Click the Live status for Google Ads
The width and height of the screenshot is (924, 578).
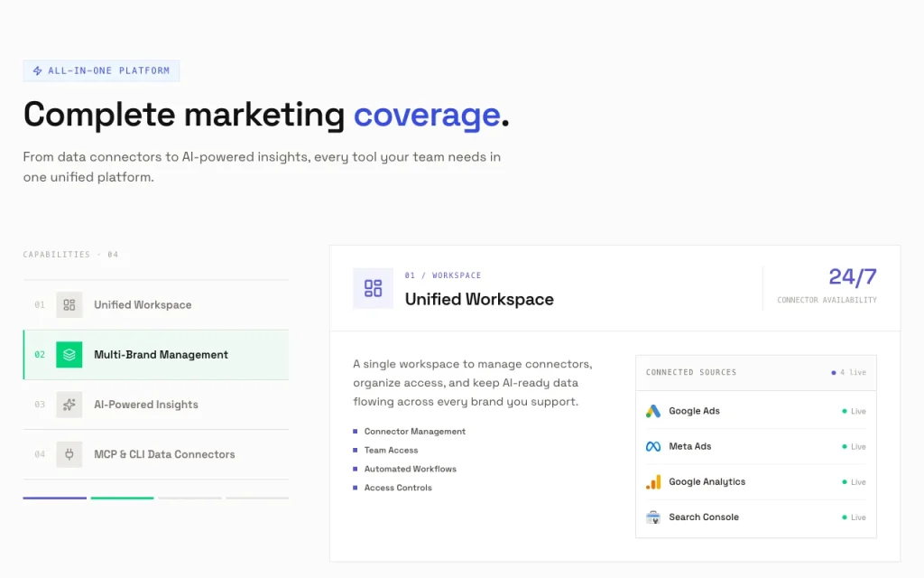click(855, 411)
